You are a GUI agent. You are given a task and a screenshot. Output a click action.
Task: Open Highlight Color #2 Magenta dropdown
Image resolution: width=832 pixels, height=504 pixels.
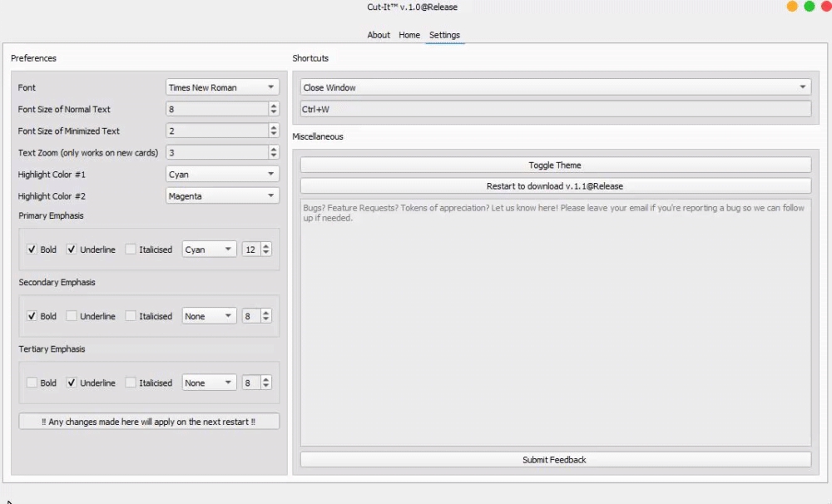click(222, 196)
